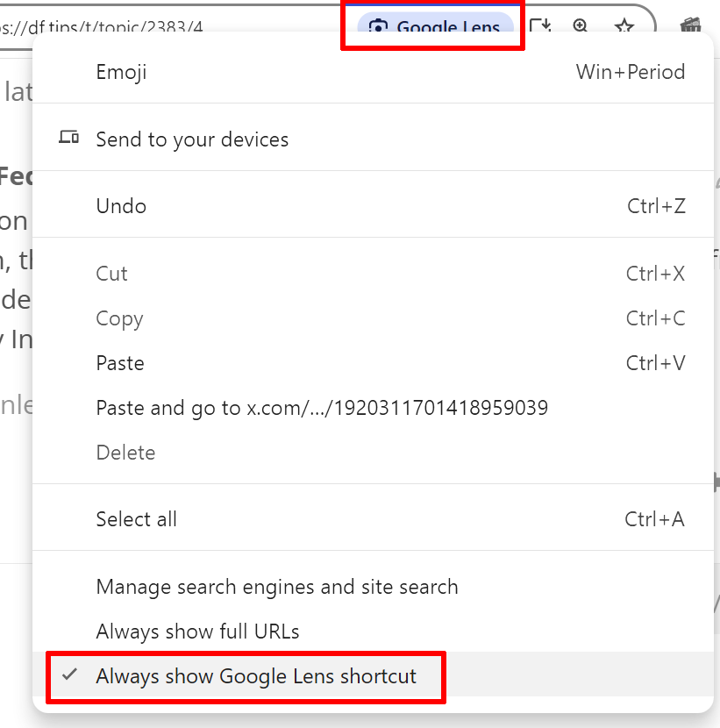720x728 pixels.
Task: Select Cut from the menu
Action: (x=373, y=274)
